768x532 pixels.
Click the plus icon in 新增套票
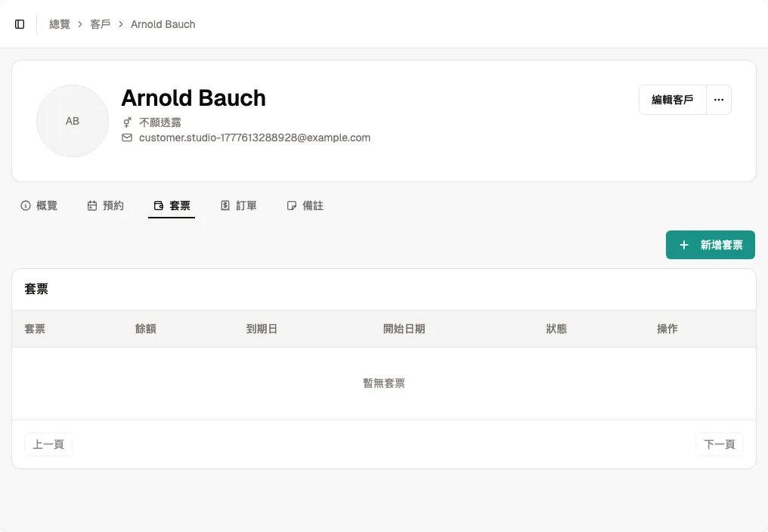(x=684, y=245)
